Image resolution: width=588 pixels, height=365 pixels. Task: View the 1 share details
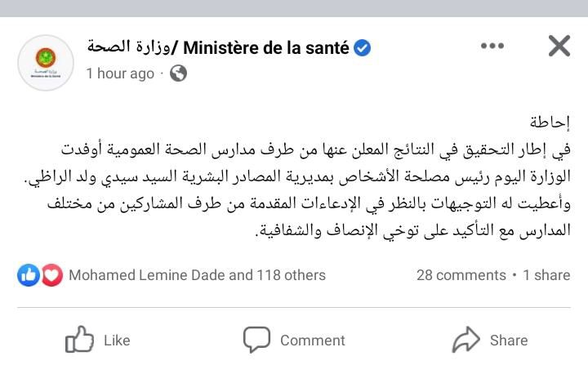pos(546,275)
